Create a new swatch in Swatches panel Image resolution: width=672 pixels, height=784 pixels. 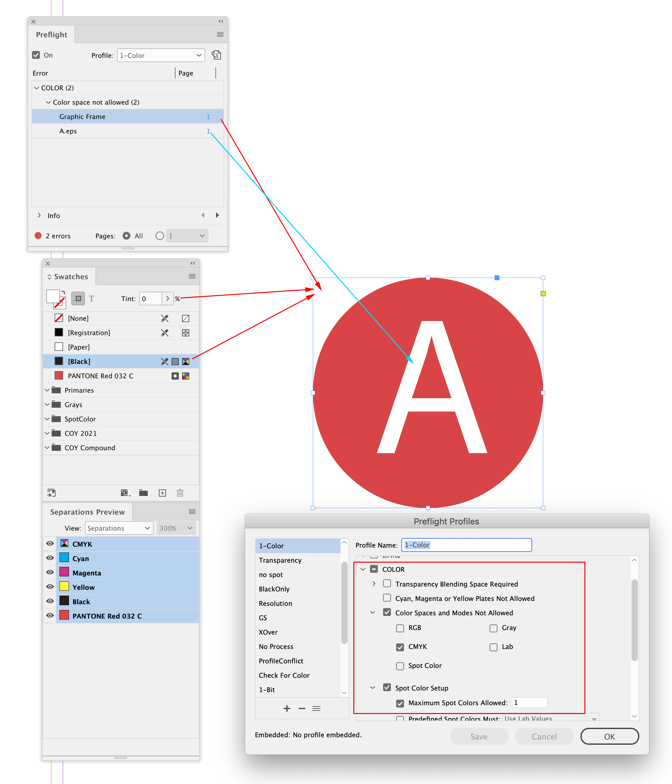pyautogui.click(x=162, y=493)
